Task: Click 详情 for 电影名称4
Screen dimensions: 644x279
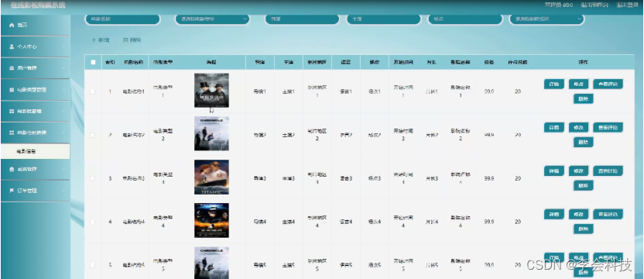Action: (x=554, y=214)
